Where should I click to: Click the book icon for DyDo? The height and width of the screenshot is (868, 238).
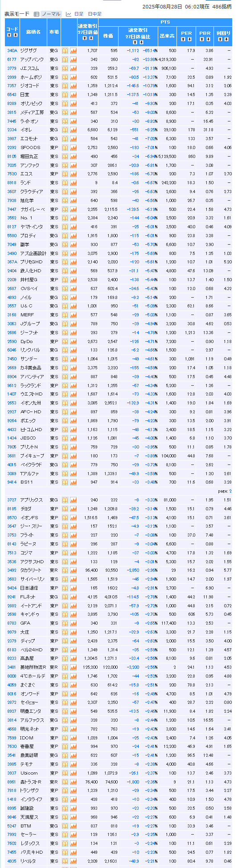[x=65, y=341]
